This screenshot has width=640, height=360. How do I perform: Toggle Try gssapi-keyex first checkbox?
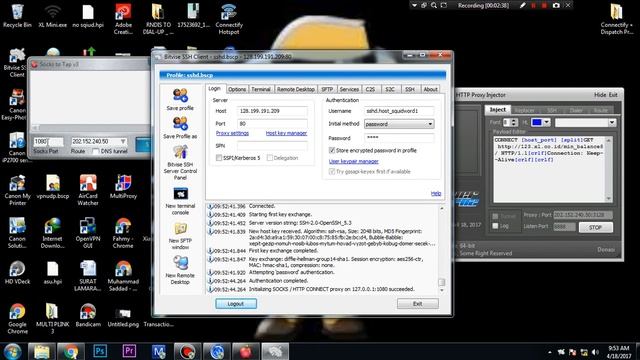coord(332,172)
